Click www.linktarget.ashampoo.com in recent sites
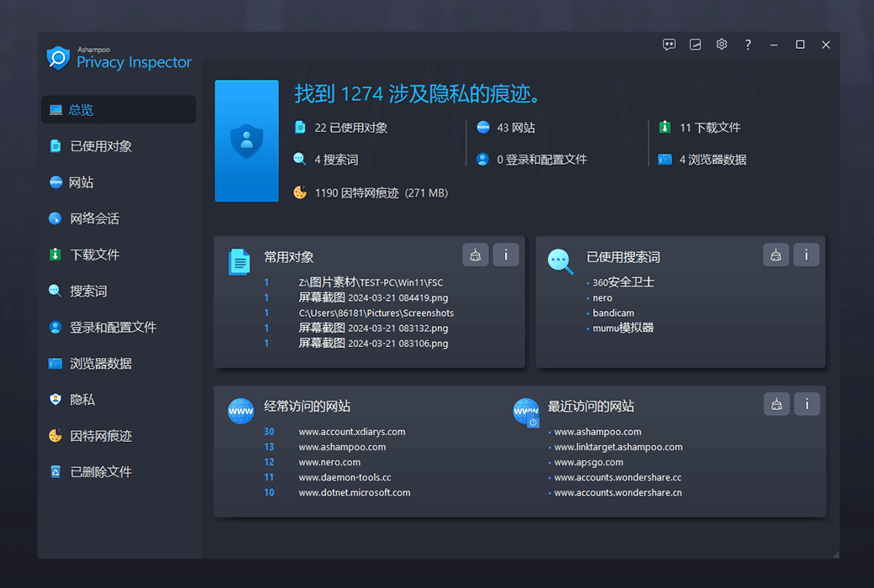 [619, 446]
